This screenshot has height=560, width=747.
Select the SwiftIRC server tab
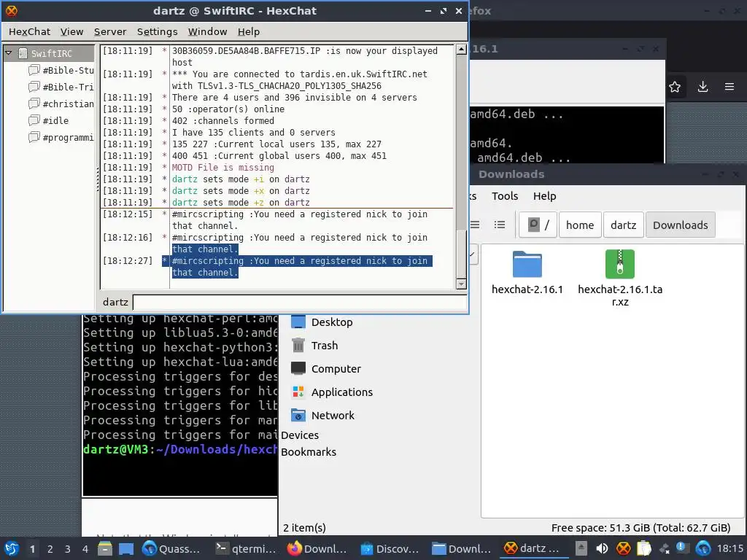52,53
